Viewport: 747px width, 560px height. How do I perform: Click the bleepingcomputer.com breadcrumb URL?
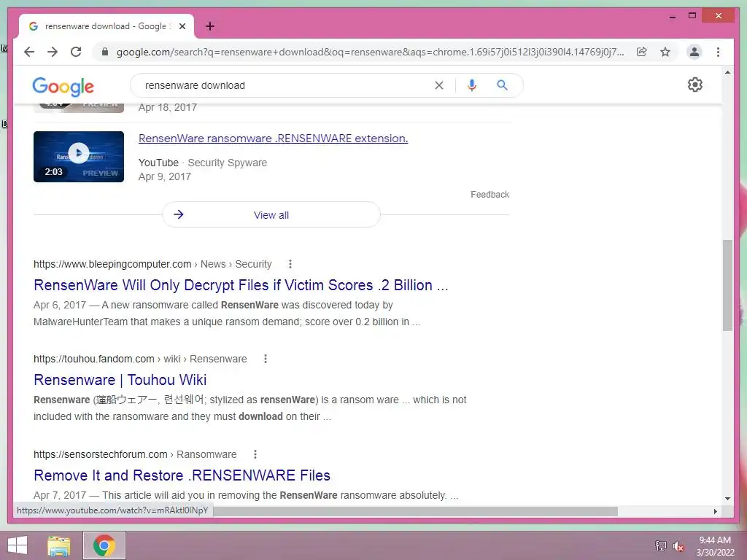click(x=152, y=264)
